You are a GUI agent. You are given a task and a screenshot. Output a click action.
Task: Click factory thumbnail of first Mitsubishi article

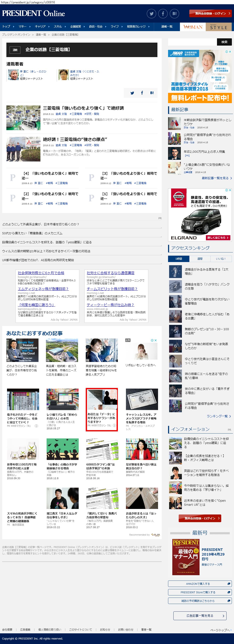23,118
